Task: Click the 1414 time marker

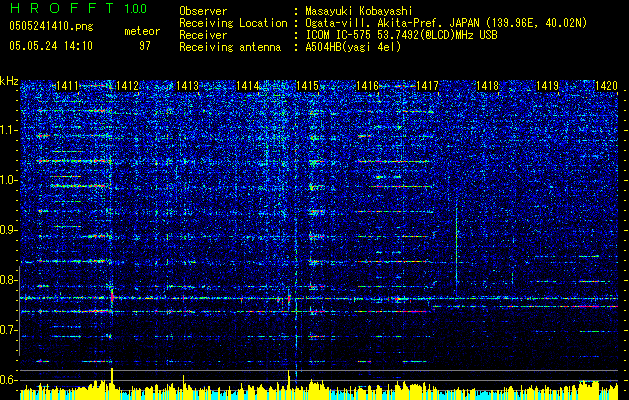Action: click(248, 85)
